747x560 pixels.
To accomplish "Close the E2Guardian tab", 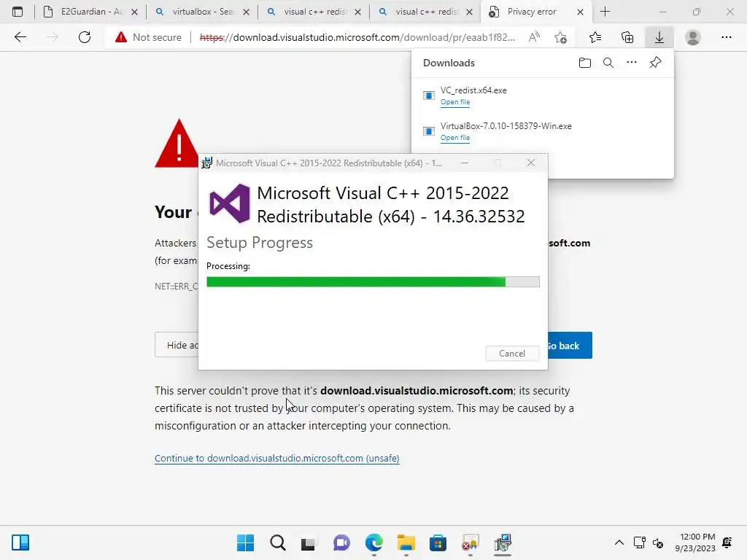I will click(135, 12).
